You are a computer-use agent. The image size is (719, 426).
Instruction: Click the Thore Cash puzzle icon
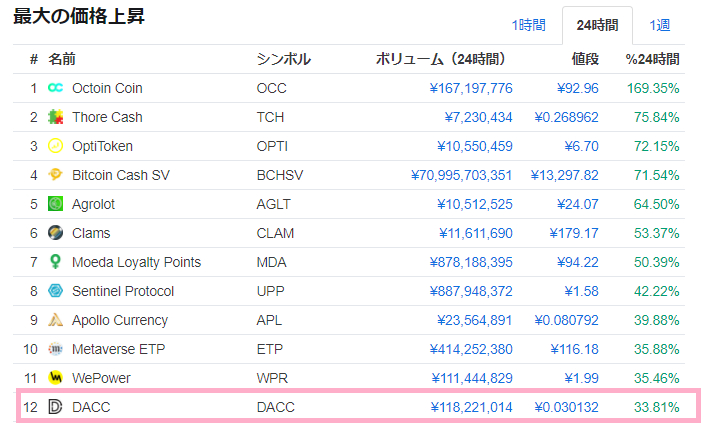point(56,117)
